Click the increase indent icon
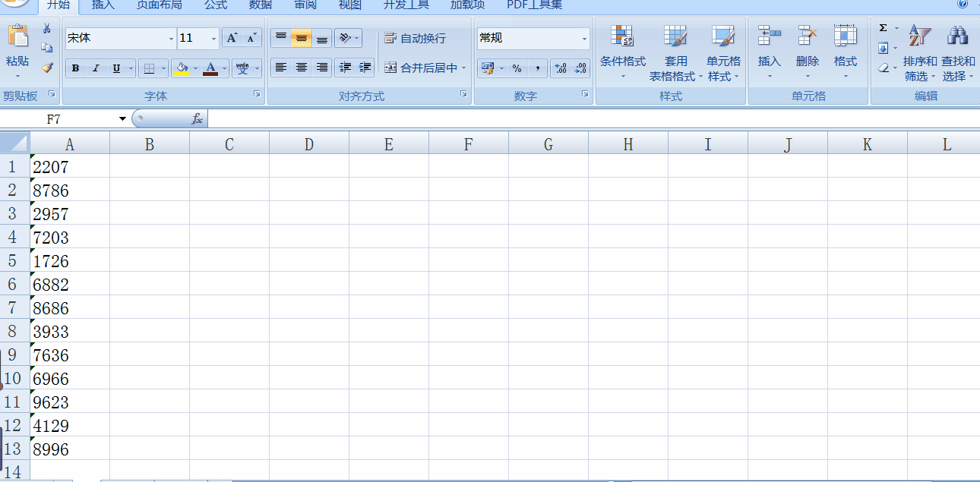Screen dimensions: 980x482 pos(365,68)
